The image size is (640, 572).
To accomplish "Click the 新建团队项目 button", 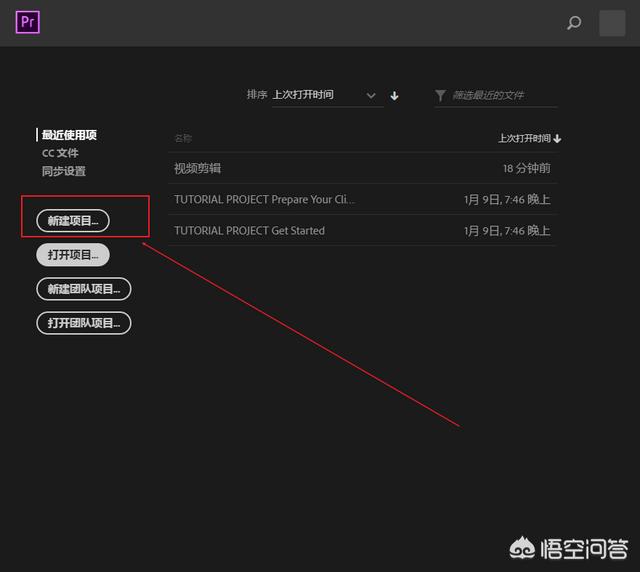I will [x=84, y=289].
